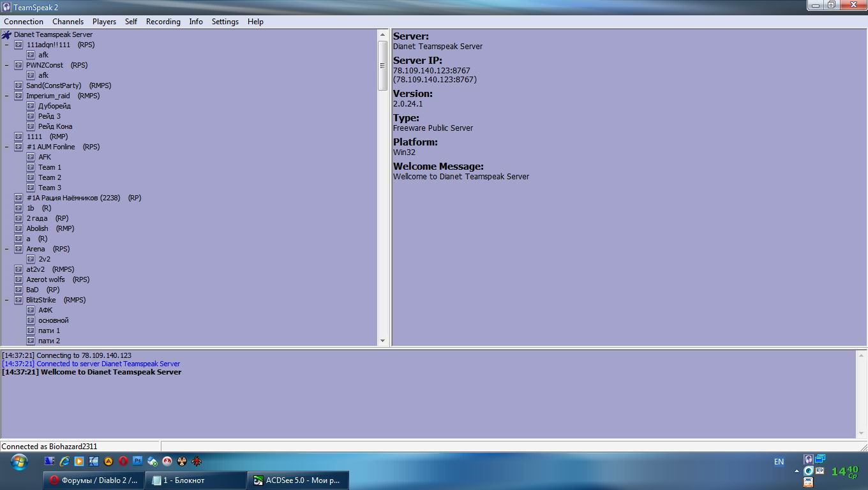Select the Team 1 sub-channel
The height and width of the screenshot is (490, 868).
pyautogui.click(x=50, y=167)
